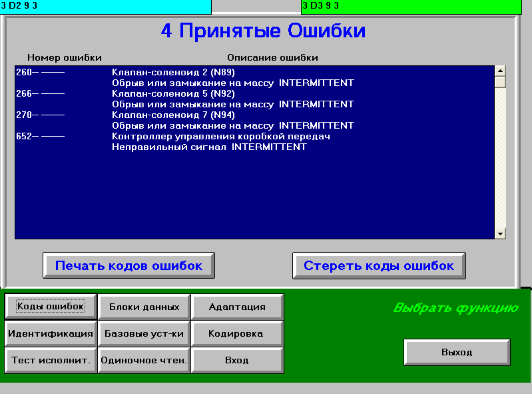
Task: Select the 'Кодировка' function button
Action: pos(237,333)
